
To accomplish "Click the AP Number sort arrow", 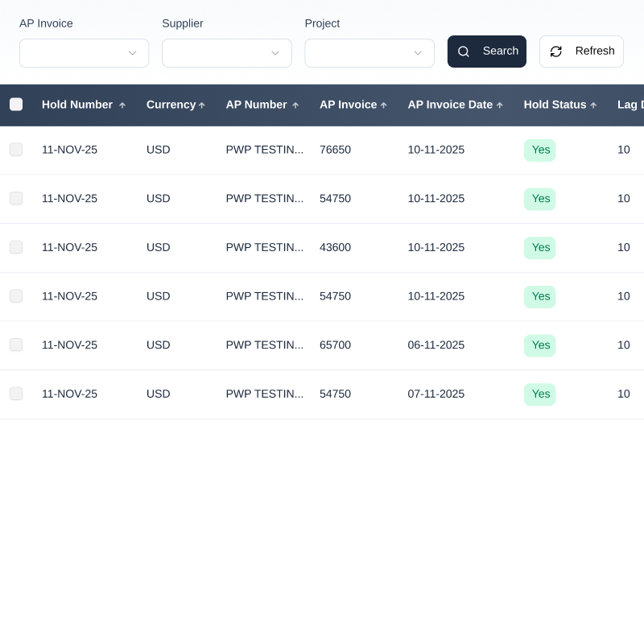I will (295, 105).
